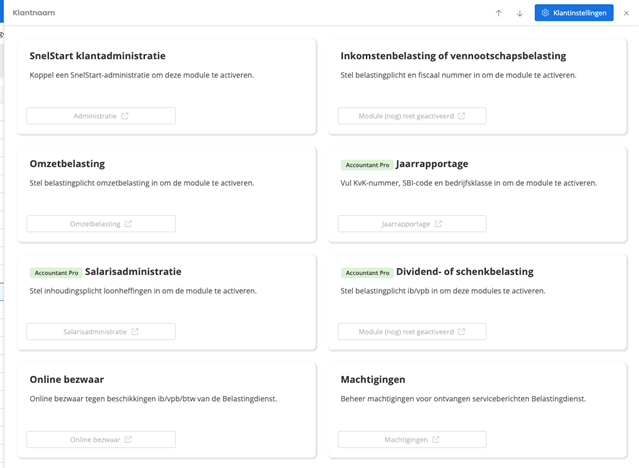Click the up arrow navigation icon
The image size is (639, 468).
pos(499,13)
